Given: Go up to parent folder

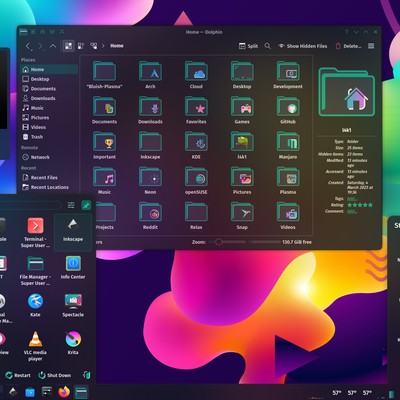Looking at the screenshot, I should 53,46.
